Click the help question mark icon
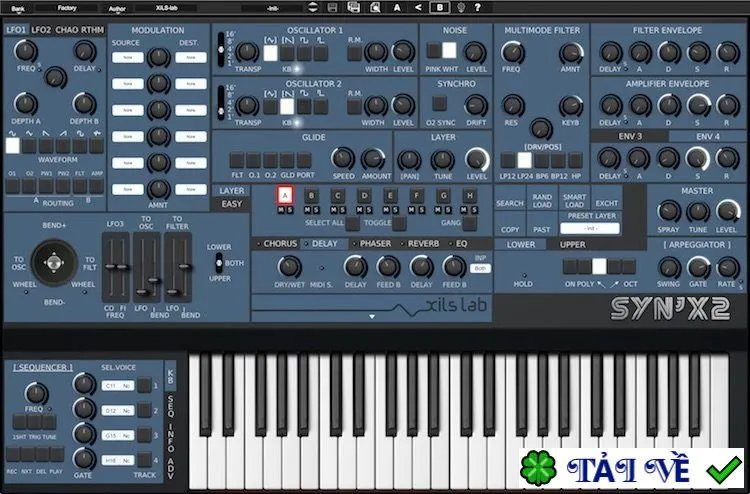This screenshot has height=494, width=750. tap(477, 7)
